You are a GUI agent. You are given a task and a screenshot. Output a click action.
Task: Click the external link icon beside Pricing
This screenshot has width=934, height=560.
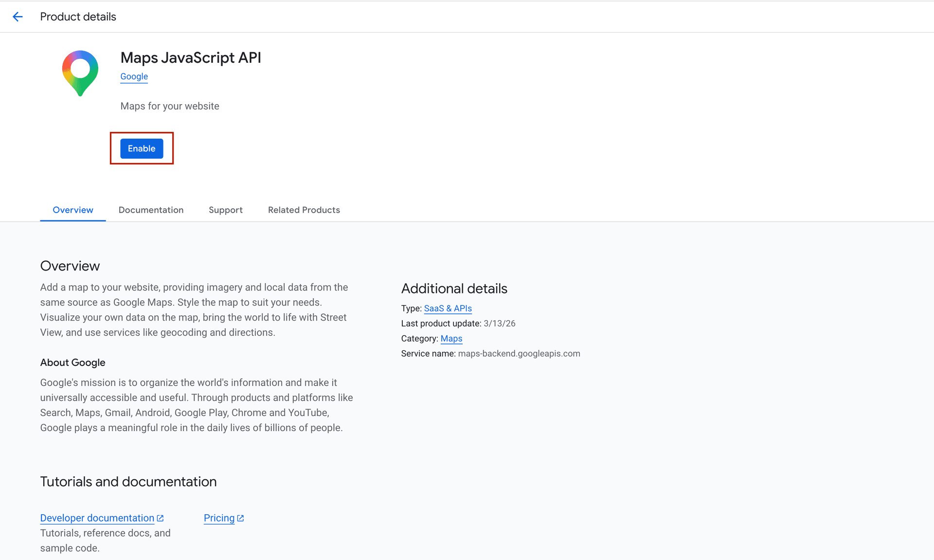(x=240, y=518)
